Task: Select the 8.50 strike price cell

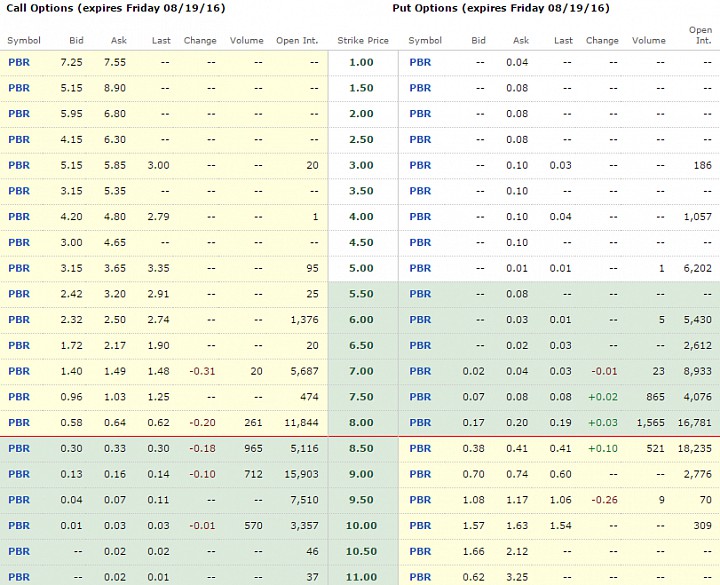Action: click(361, 448)
